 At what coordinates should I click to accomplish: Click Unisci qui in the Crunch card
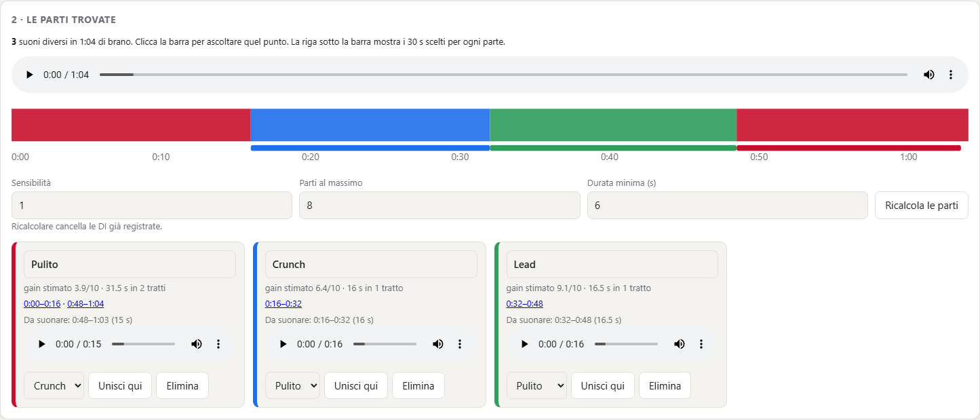356,385
